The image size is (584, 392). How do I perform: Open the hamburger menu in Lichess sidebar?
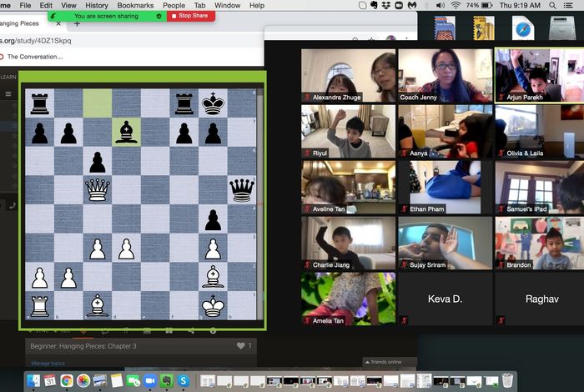pyautogui.click(x=8, y=93)
